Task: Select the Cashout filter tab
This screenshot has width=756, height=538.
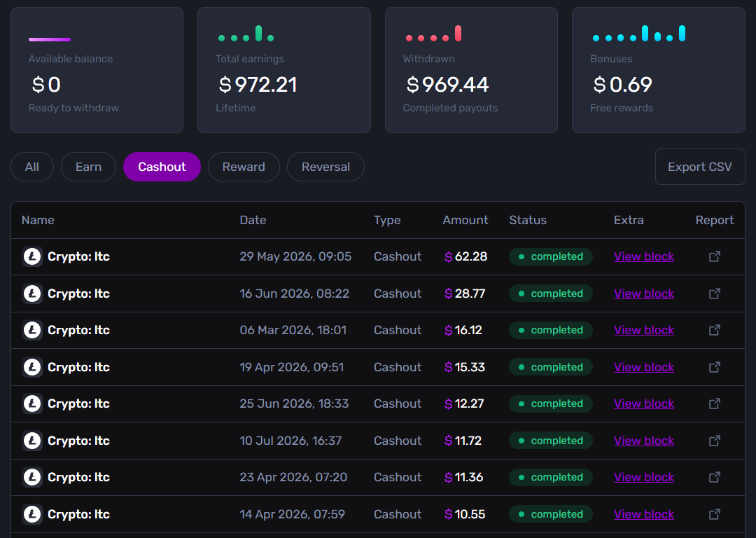Action: click(162, 167)
